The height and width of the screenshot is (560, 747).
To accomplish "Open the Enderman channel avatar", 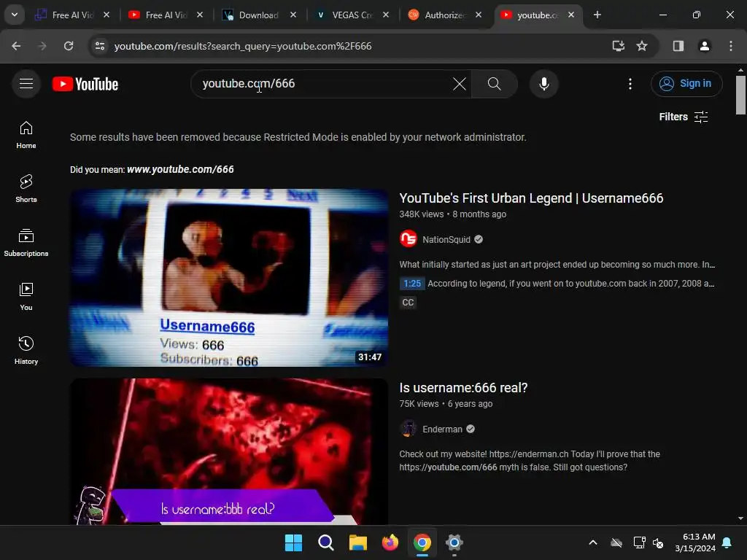I will click(409, 429).
